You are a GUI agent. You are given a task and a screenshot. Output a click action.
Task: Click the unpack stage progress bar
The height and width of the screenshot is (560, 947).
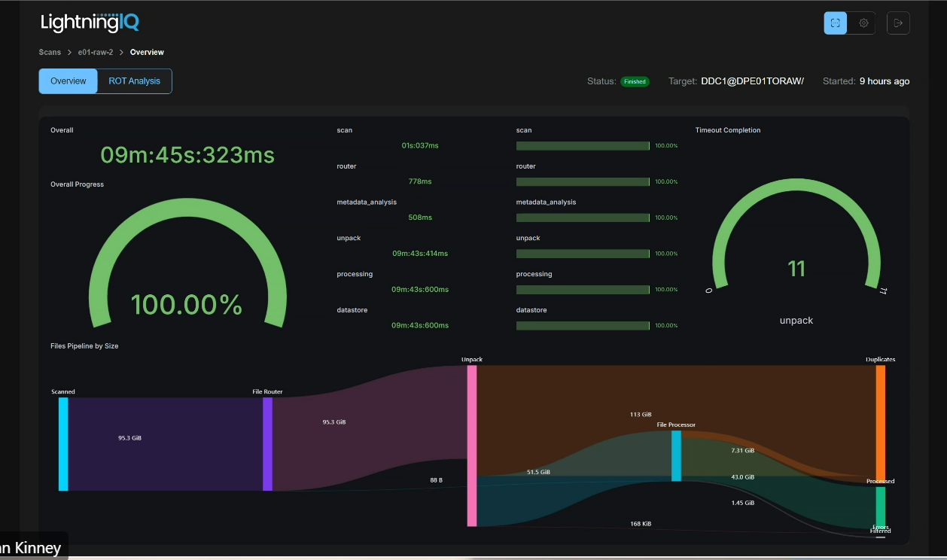(583, 254)
